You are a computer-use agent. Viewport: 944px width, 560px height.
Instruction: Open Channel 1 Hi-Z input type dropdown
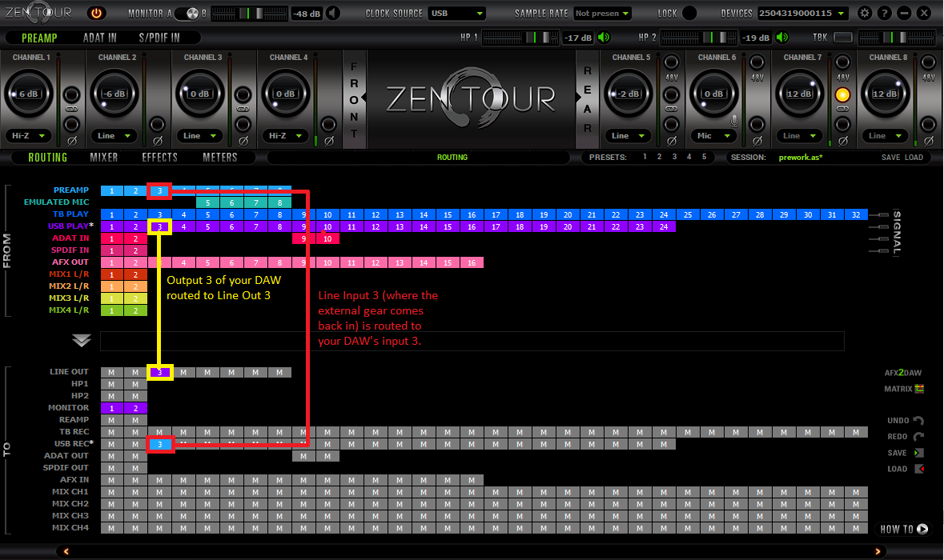tap(28, 136)
